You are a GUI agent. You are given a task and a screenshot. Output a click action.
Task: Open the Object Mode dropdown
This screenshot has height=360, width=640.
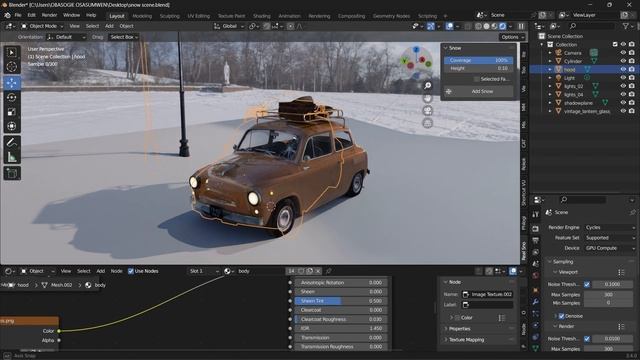tap(42, 26)
